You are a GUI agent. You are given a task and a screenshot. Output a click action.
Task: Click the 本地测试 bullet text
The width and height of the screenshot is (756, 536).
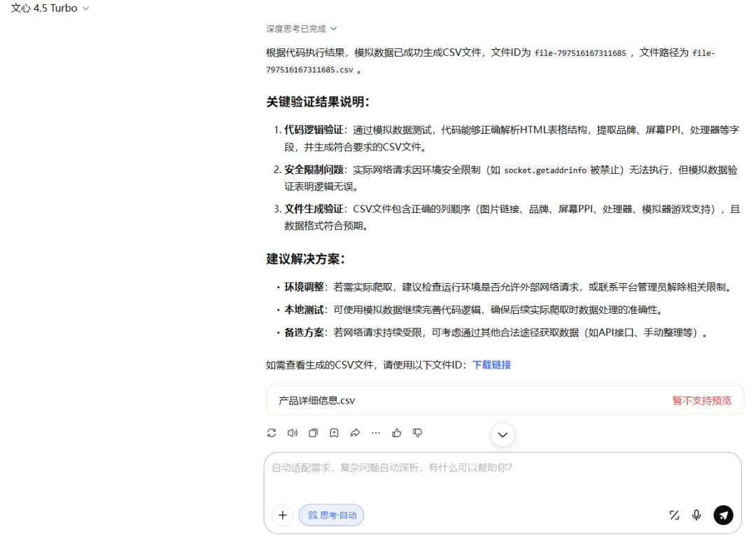pyautogui.click(x=475, y=310)
